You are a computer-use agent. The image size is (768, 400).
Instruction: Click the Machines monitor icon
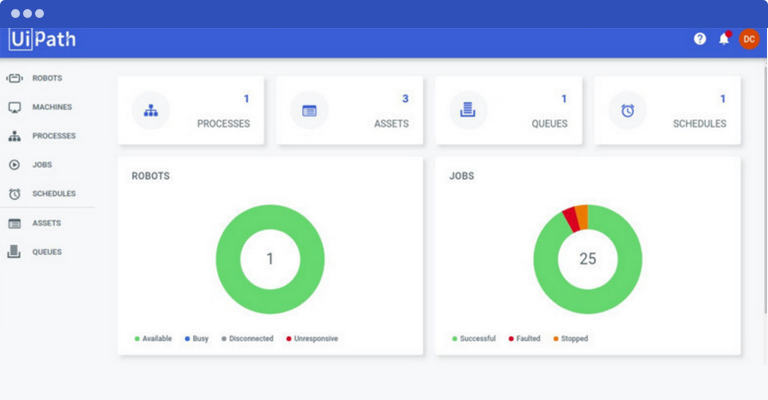pos(15,107)
